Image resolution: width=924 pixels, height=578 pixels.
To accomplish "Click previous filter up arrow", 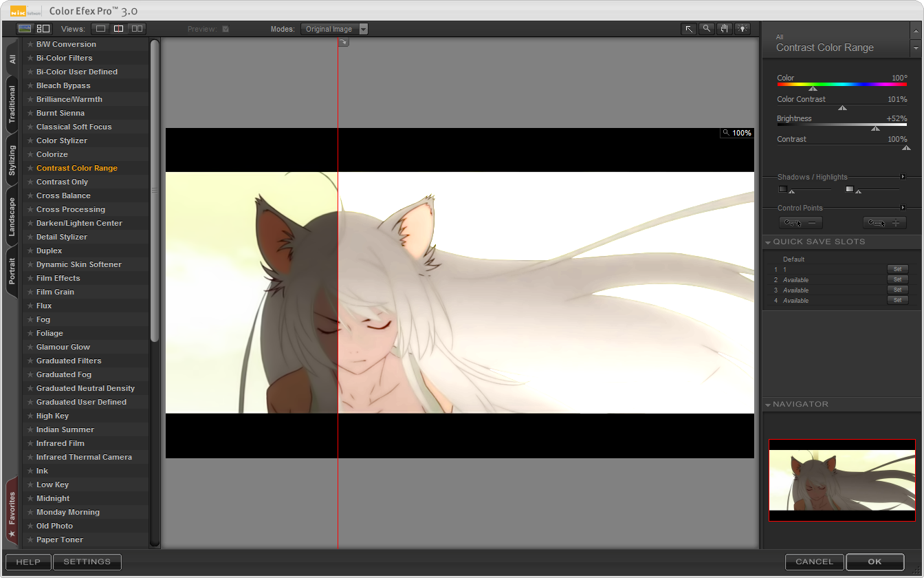I will [x=915, y=31].
